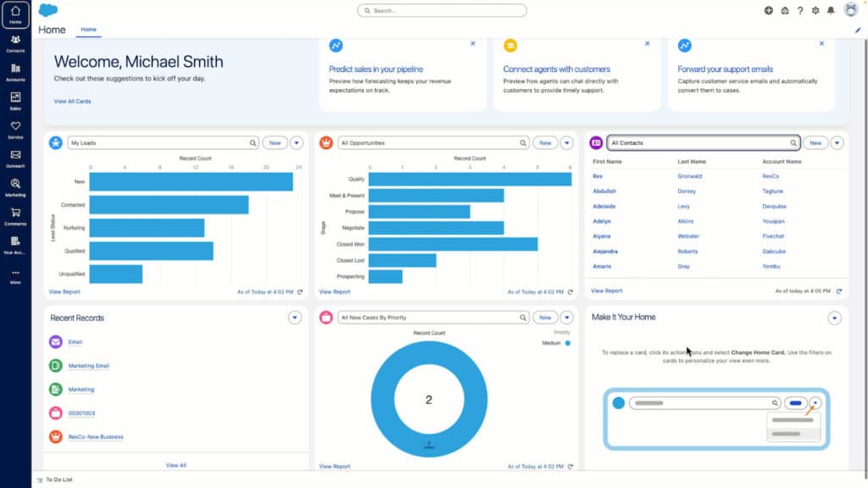Dismiss the Predict sales suggestion card
Image resolution: width=868 pixels, height=488 pixels.
473,43
